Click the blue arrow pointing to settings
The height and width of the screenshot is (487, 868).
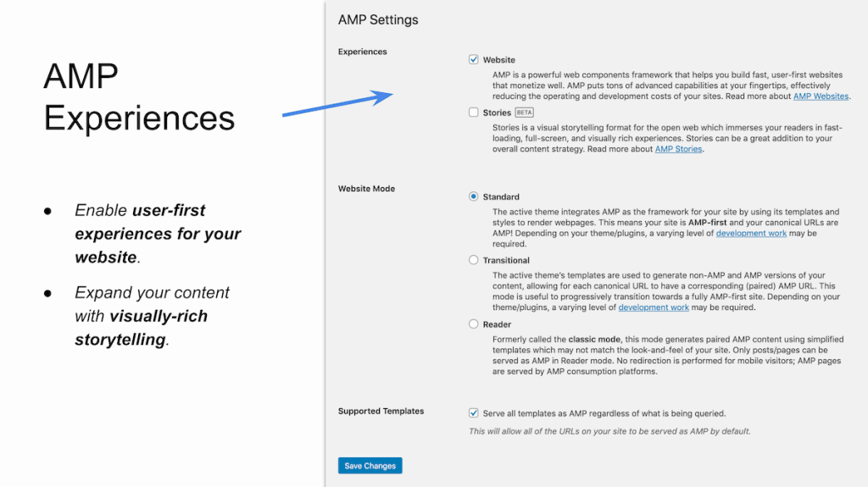click(x=337, y=103)
